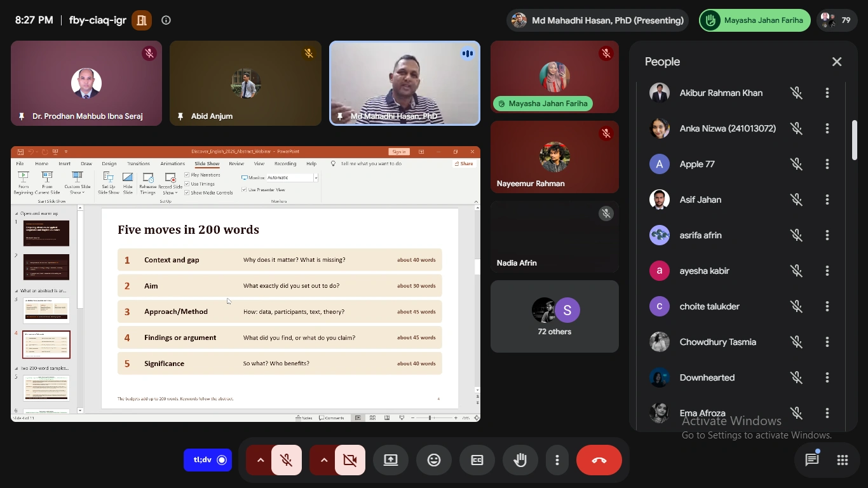
Task: Open chat with everyone icon
Action: 812,460
